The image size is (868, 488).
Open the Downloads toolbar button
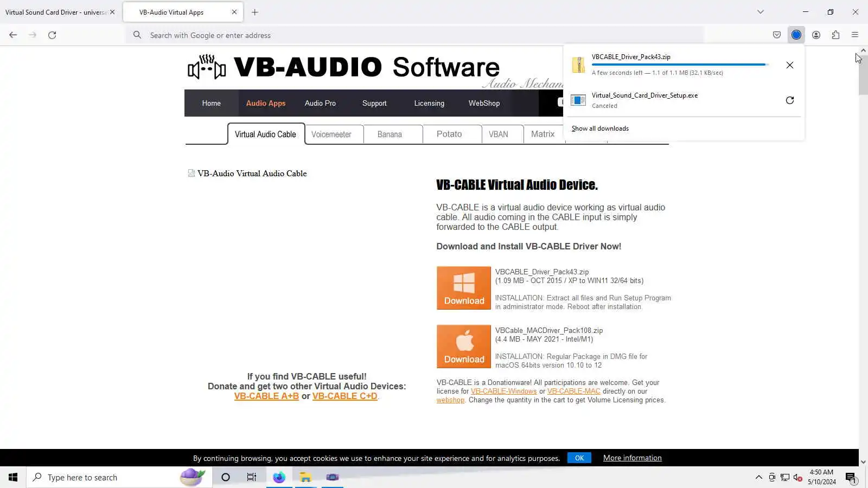click(796, 35)
